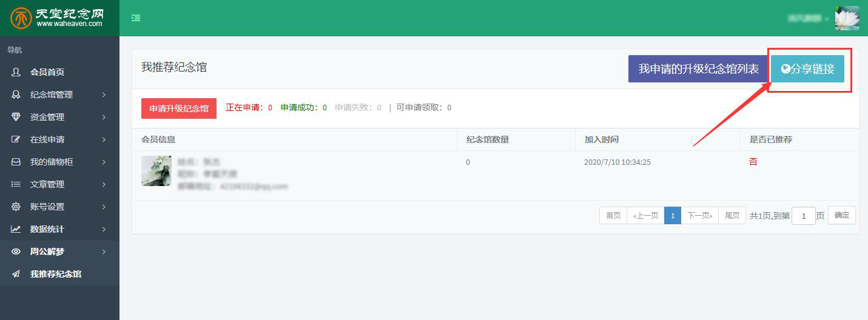Open 周公解梦 menu item
The width and height of the screenshot is (868, 320).
[59, 252]
